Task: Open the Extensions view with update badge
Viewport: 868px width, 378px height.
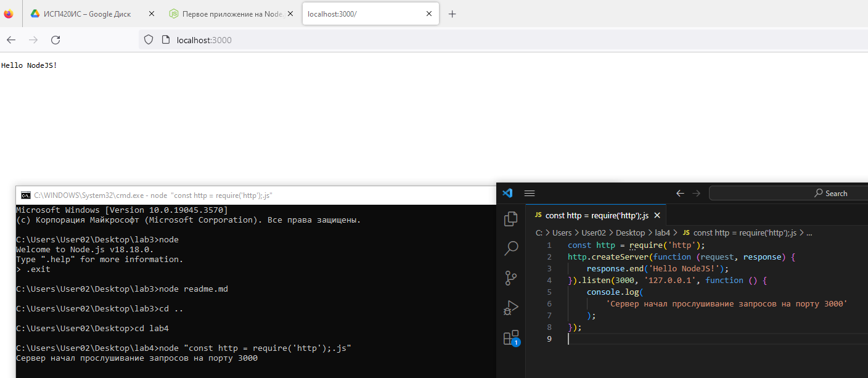Action: point(510,337)
